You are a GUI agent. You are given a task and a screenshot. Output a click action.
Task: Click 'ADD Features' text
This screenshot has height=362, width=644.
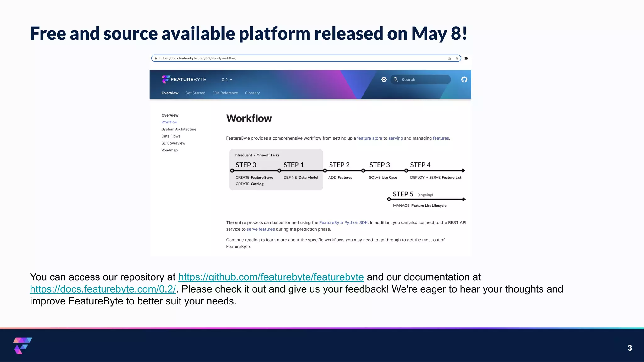click(x=340, y=178)
